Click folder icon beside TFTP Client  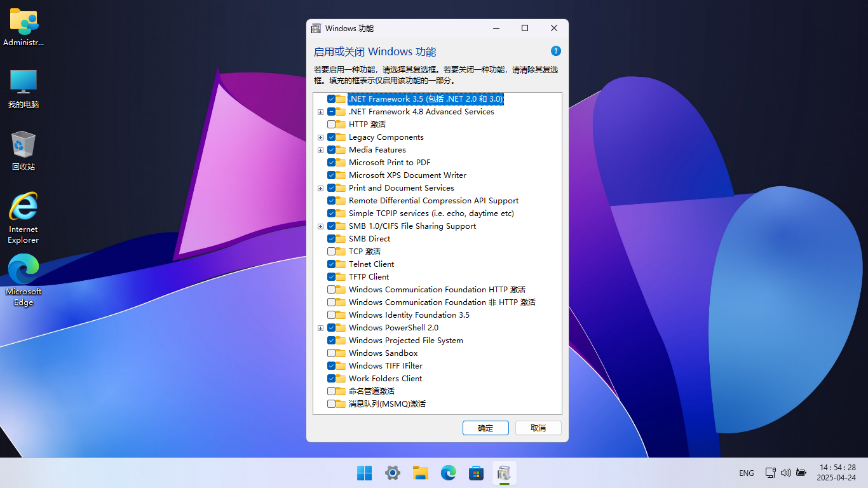point(341,276)
